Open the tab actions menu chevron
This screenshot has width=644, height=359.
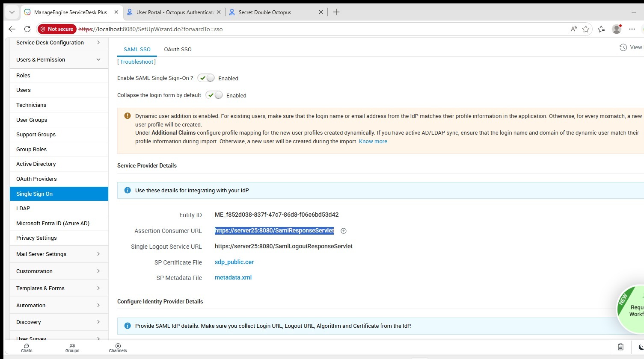point(12,12)
